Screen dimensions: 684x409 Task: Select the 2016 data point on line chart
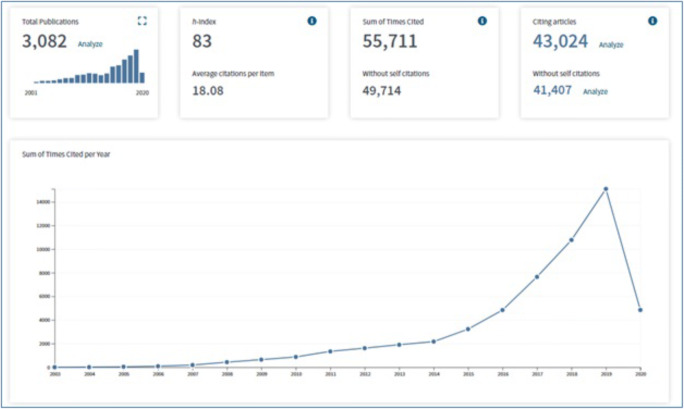(502, 310)
